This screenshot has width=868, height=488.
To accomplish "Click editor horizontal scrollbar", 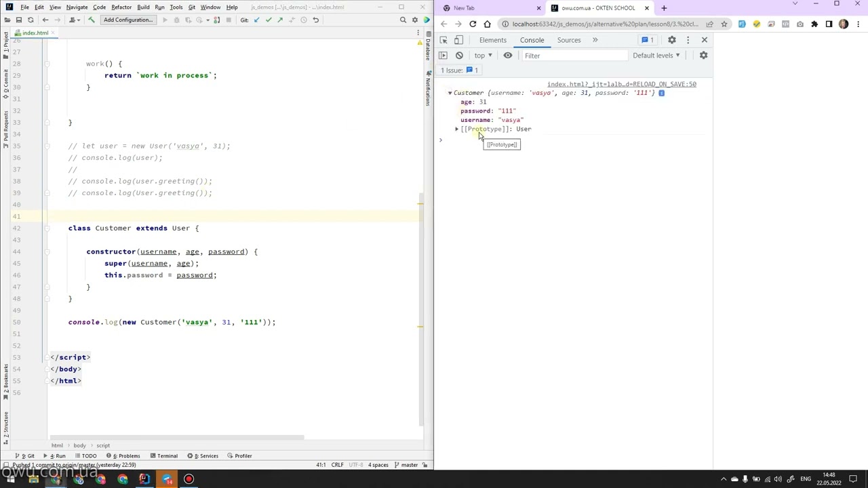I will 176,438.
